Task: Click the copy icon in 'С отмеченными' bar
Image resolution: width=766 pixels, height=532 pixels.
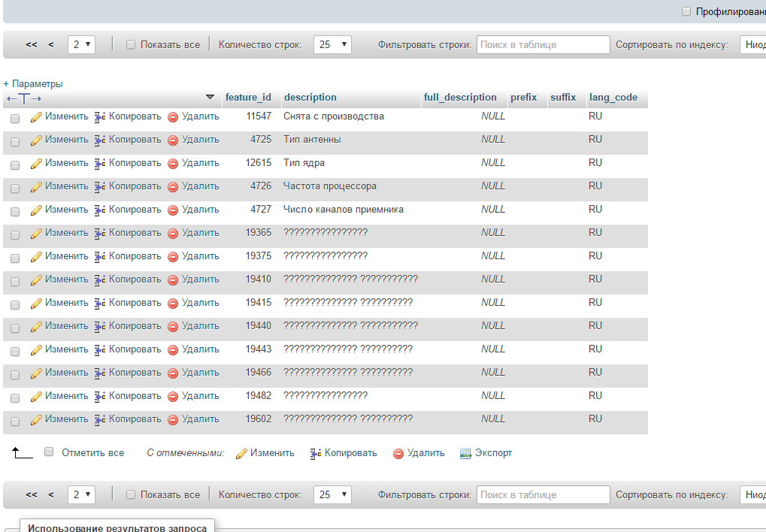Action: tap(316, 454)
